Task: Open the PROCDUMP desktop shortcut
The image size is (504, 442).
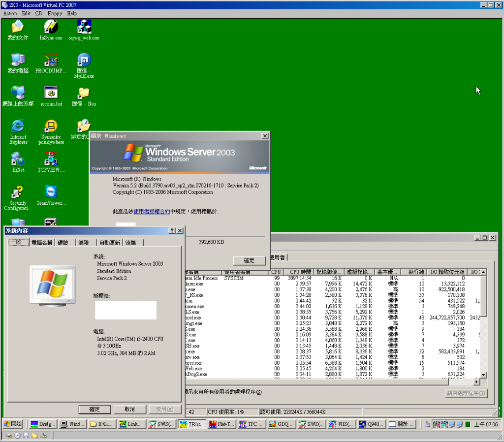Action: 51,63
